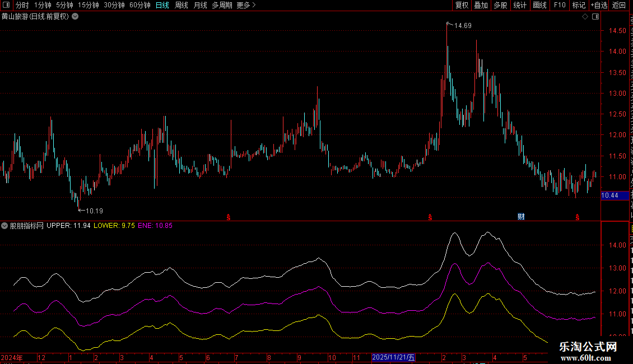Expand the 更多 periods menu

point(246,5)
